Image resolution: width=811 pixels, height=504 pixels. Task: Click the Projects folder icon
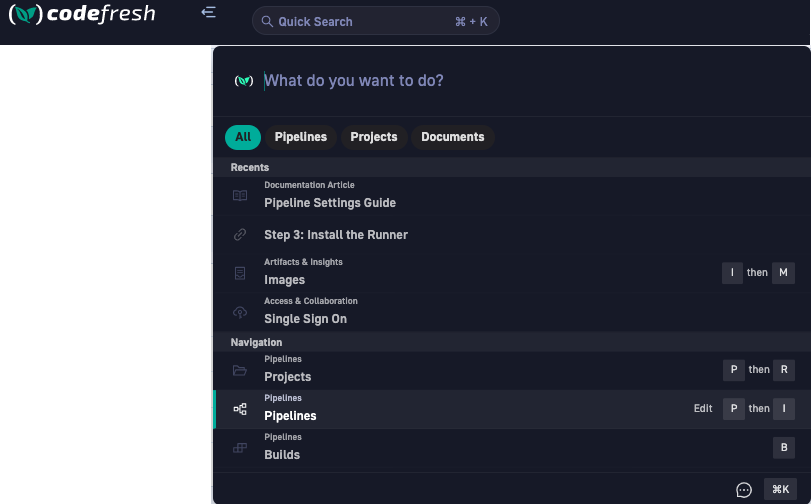click(240, 370)
